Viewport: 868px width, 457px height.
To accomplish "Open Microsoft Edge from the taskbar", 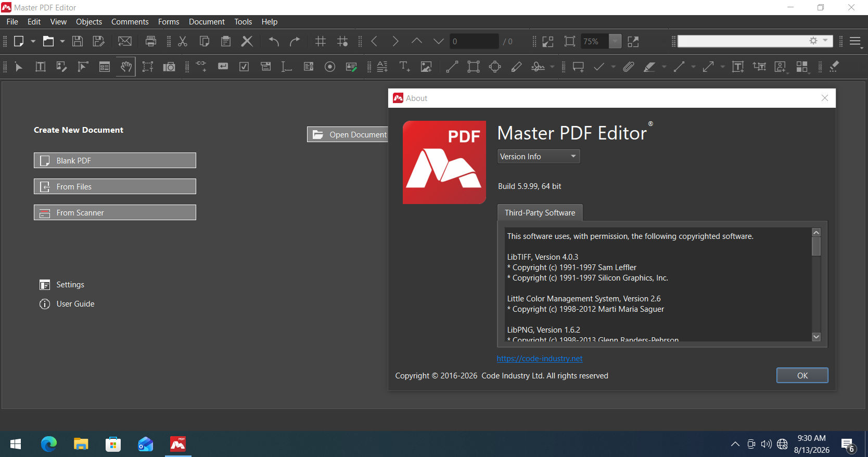I will point(49,444).
